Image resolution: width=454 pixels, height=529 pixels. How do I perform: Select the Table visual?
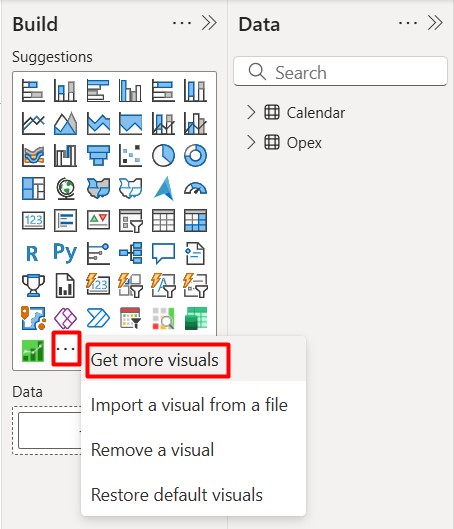pyautogui.click(x=163, y=220)
